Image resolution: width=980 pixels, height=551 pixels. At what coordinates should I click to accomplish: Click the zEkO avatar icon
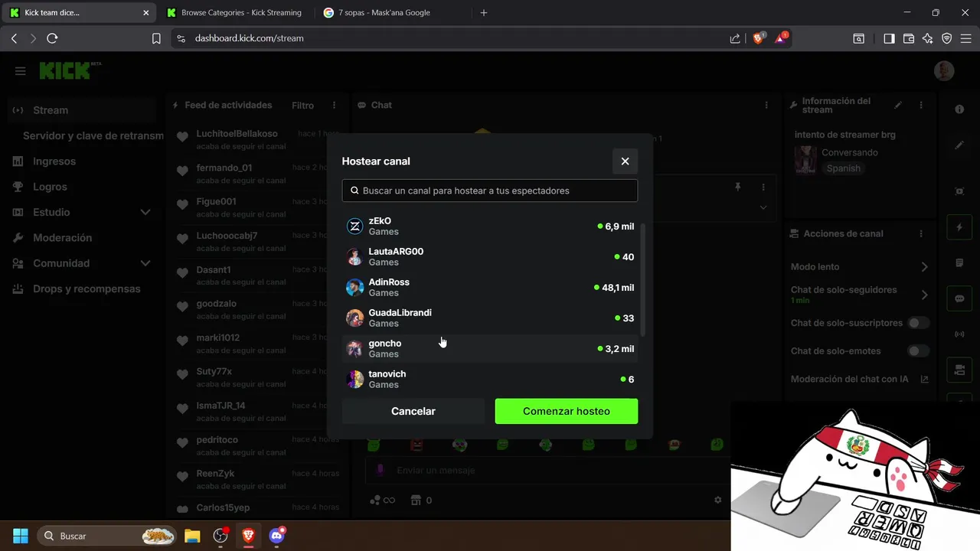click(x=354, y=227)
